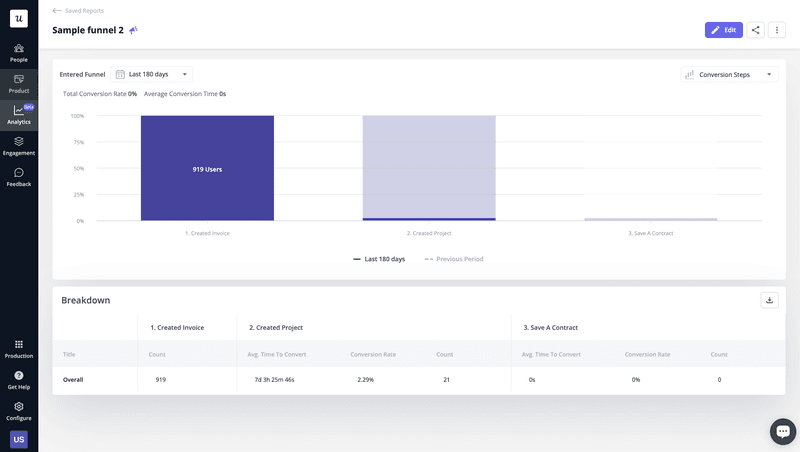The height and width of the screenshot is (452, 800).
Task: Click the US user avatar
Action: [x=19, y=439]
